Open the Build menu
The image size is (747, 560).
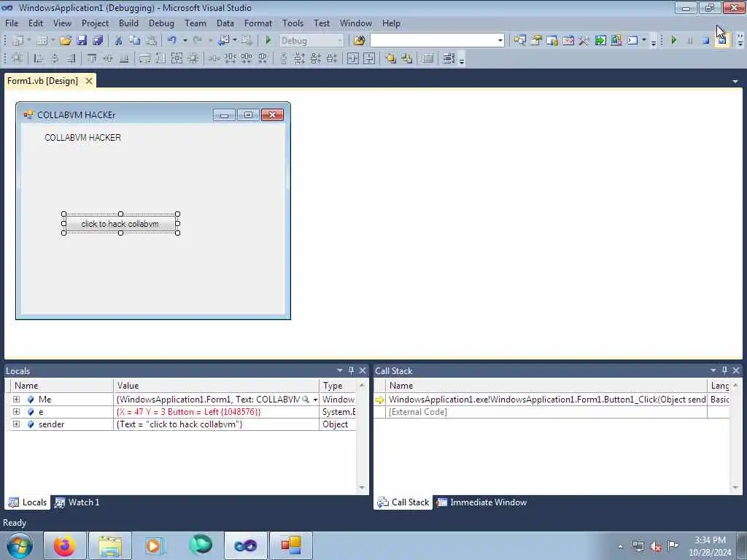128,23
